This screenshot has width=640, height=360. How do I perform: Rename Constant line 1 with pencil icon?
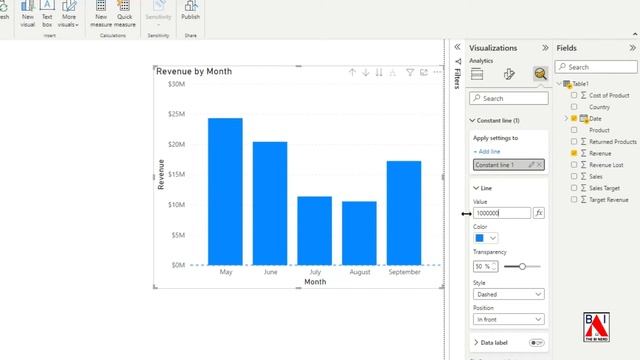pyautogui.click(x=531, y=164)
